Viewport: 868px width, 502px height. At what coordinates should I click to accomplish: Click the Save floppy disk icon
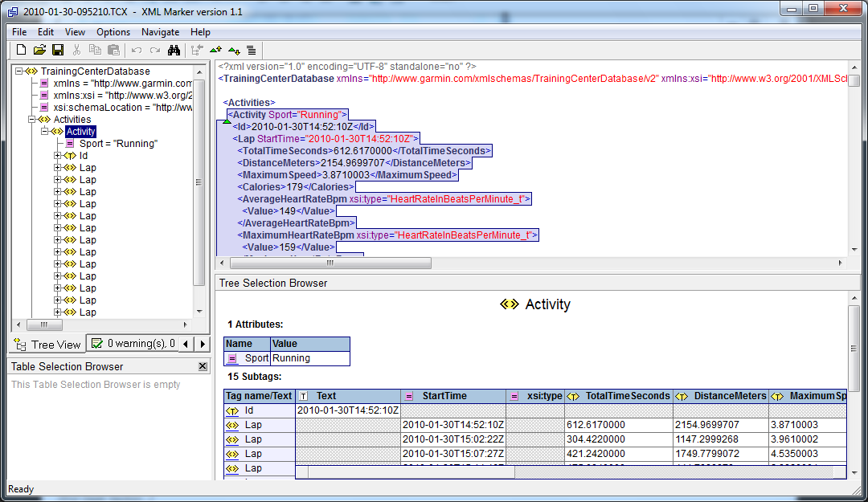click(x=58, y=50)
